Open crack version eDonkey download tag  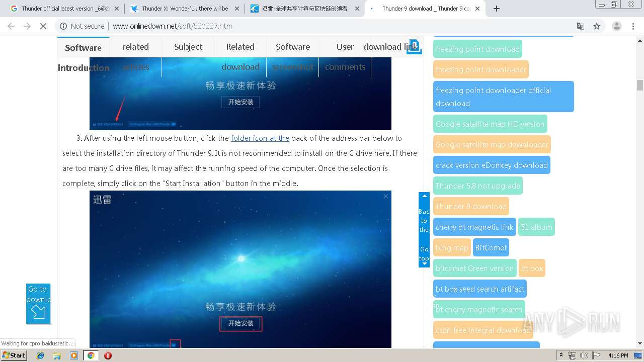[492, 165]
